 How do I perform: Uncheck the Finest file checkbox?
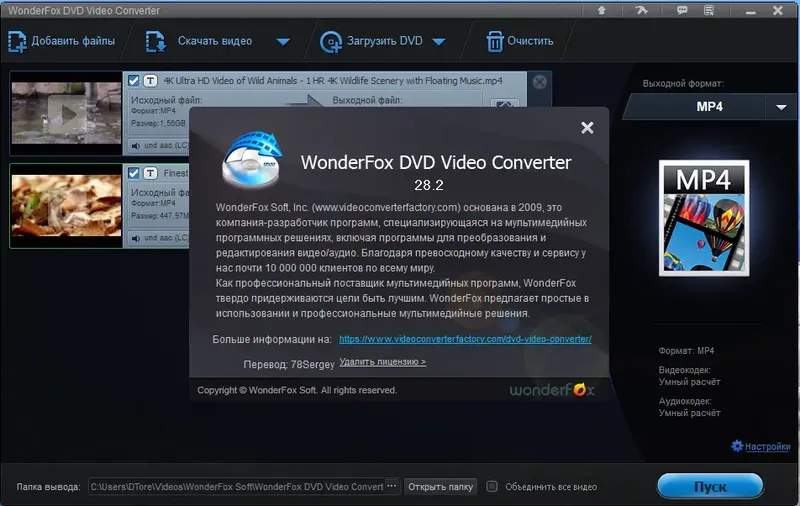tap(134, 173)
